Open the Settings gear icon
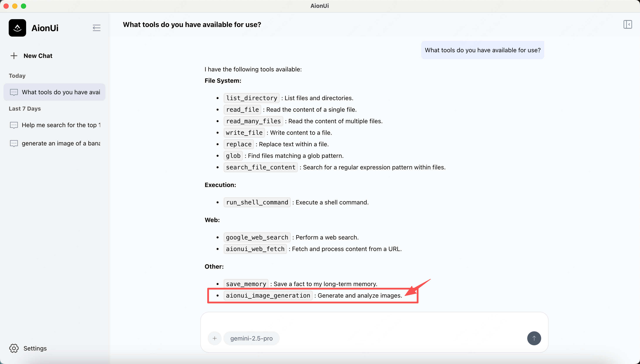Viewport: 640px width, 364px height. [x=14, y=348]
